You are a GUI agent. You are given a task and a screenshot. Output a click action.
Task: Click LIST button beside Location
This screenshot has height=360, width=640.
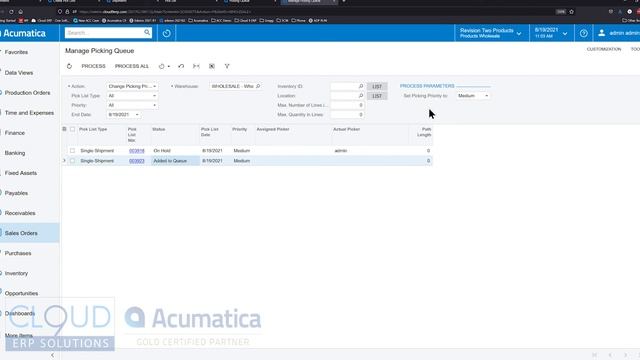[x=377, y=96]
